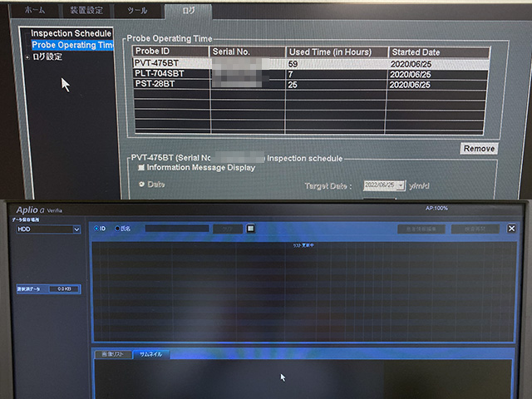Switch to the 画像リスト tab
This screenshot has height=399, width=532.
pos(113,355)
